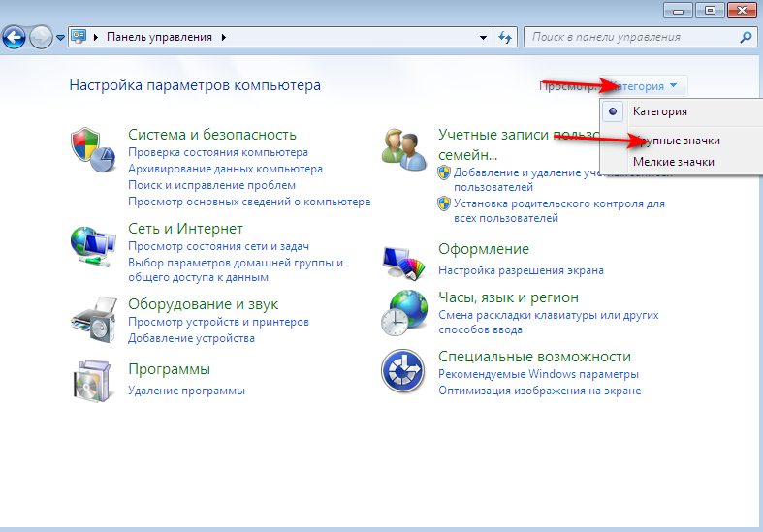Open Просмотр состояния сети и задач
Image resolution: width=763 pixels, height=532 pixels.
218,246
